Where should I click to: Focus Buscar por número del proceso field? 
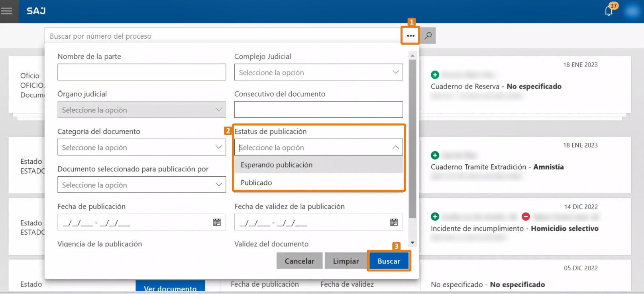222,36
